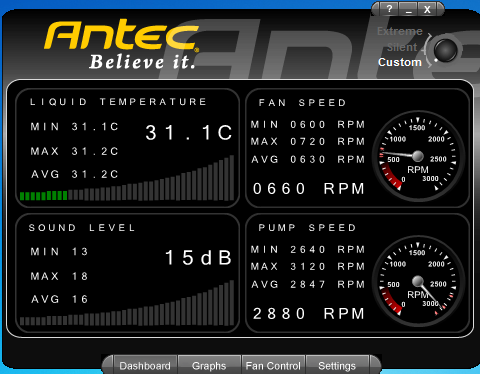Click the Believe it. slogan text
Viewport: 480px width, 374px height.
[x=142, y=62]
